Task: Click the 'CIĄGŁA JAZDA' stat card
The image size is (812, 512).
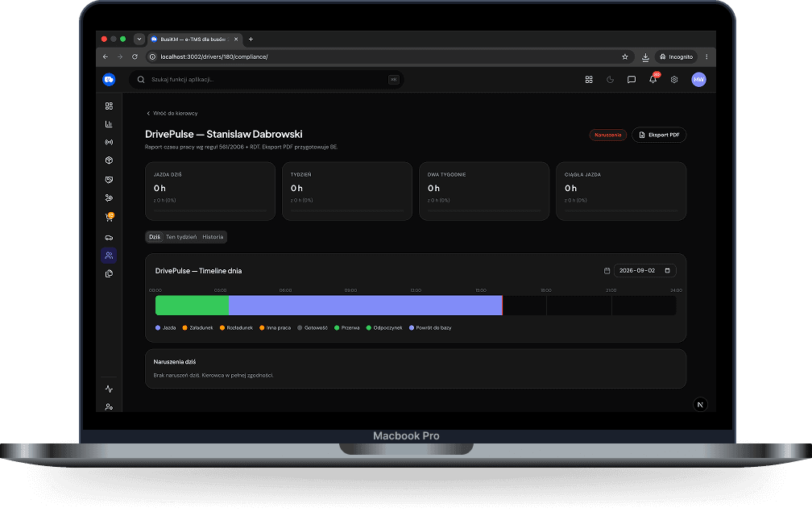Action: [621, 191]
